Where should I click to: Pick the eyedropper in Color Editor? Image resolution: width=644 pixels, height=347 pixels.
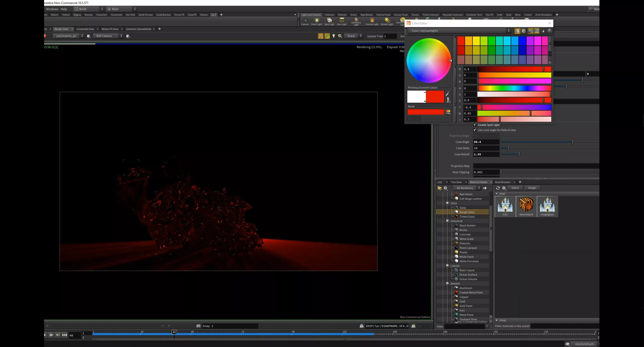click(448, 94)
